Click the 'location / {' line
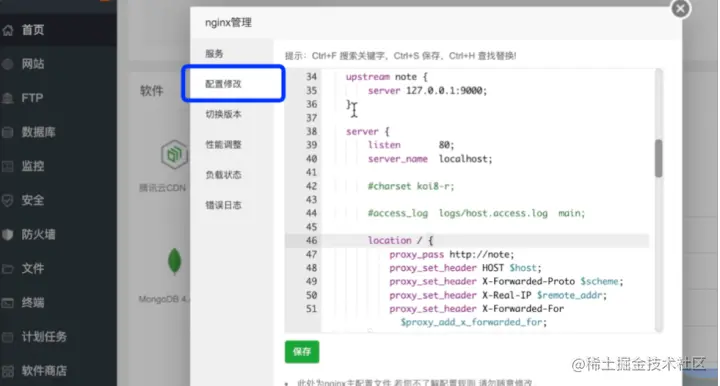This screenshot has width=720, height=386. 400,241
